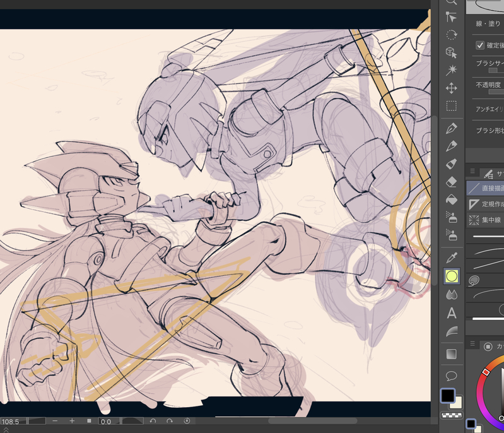Select the Eyedropper tool
Screen dimensions: 504x433
(x=451, y=258)
